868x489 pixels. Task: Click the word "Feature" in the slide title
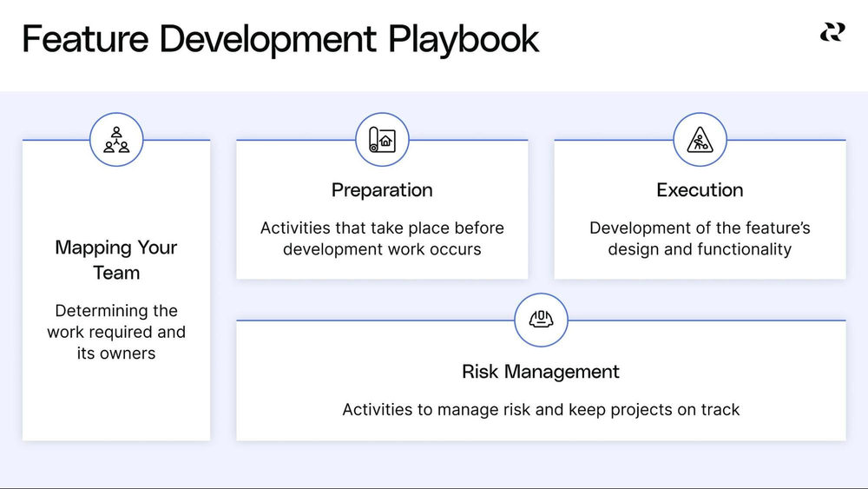[84, 40]
